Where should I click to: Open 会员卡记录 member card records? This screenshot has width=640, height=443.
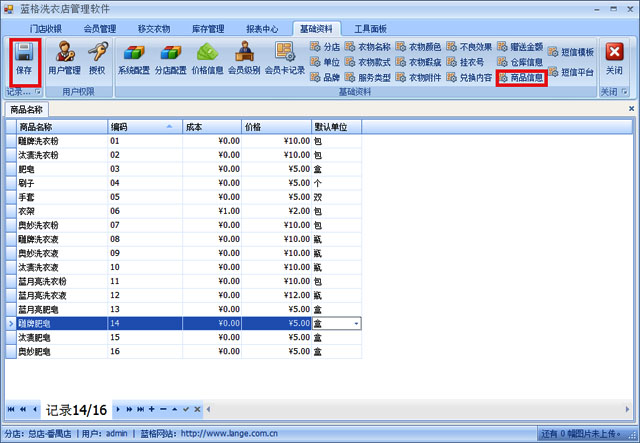point(285,58)
